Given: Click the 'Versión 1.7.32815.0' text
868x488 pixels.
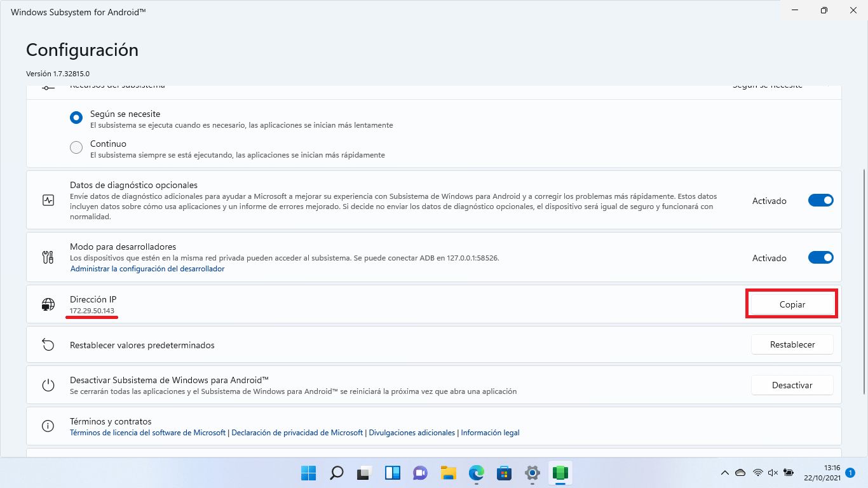Looking at the screenshot, I should 58,74.
